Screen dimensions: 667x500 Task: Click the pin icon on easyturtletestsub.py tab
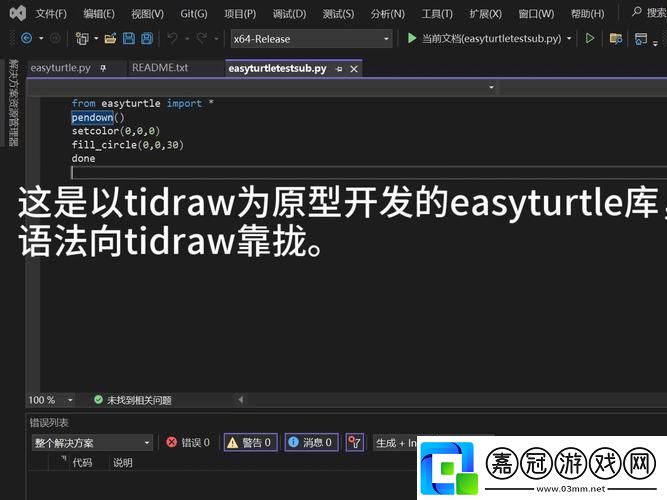[339, 69]
